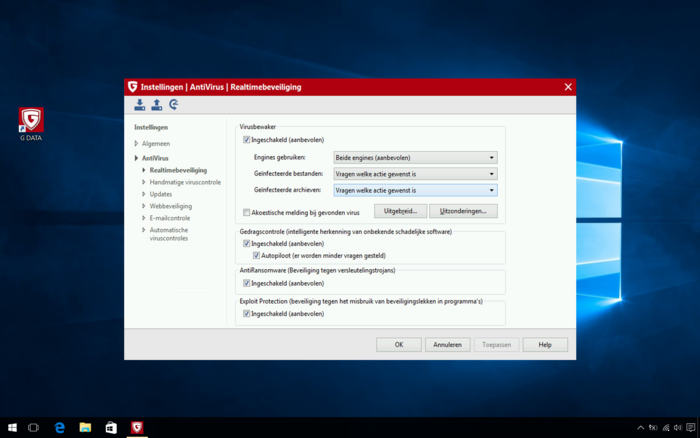700x438 pixels.
Task: Collapse the AntiVirus tree arrow
Action: (136, 158)
